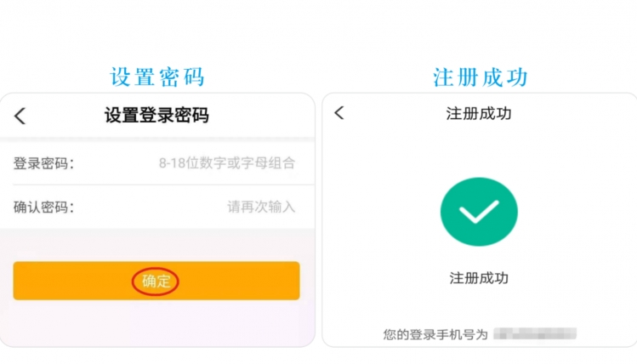Screen dimensions: 637x364
Task: Click the blue 设置密码 caption heading
Action: point(156,77)
